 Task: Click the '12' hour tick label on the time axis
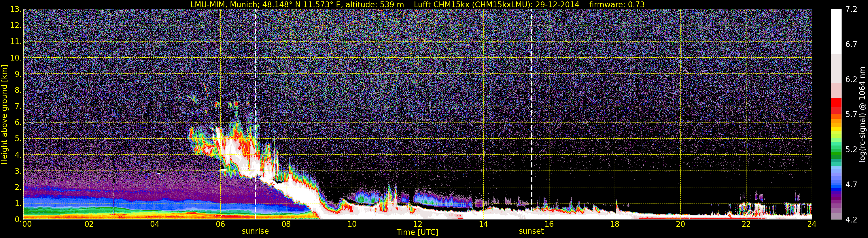[417, 224]
